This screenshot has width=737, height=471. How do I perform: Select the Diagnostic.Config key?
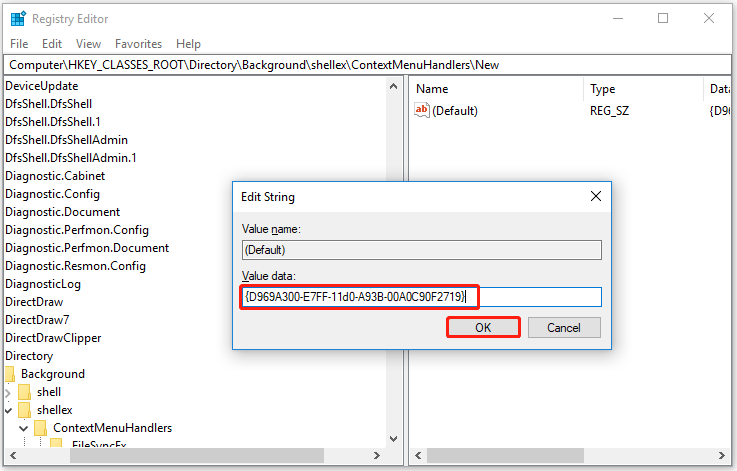(52, 194)
